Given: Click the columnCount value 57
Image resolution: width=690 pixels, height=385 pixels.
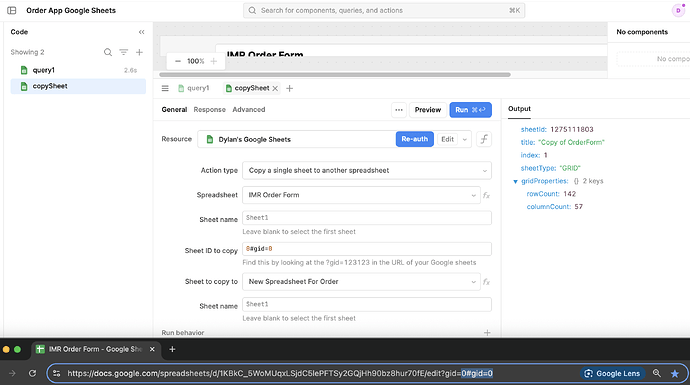Looking at the screenshot, I should pos(578,206).
